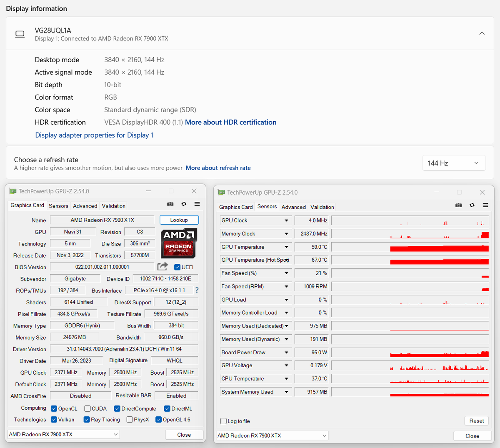The height and width of the screenshot is (448, 500).
Task: Click the Lookup button
Action: coord(179,220)
